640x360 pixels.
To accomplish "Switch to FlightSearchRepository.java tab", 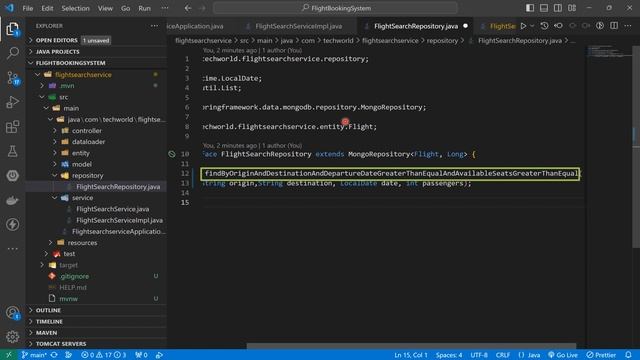I will click(416, 26).
